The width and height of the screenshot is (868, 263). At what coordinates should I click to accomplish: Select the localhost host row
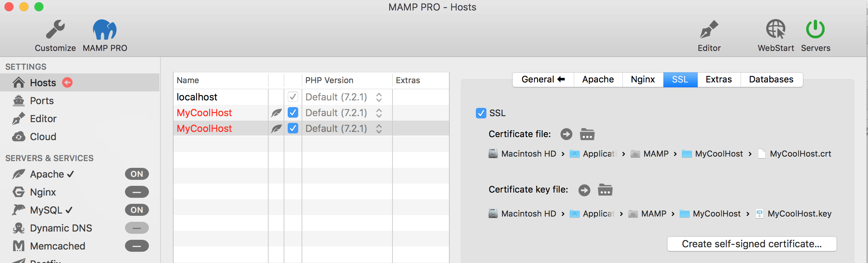click(x=311, y=97)
